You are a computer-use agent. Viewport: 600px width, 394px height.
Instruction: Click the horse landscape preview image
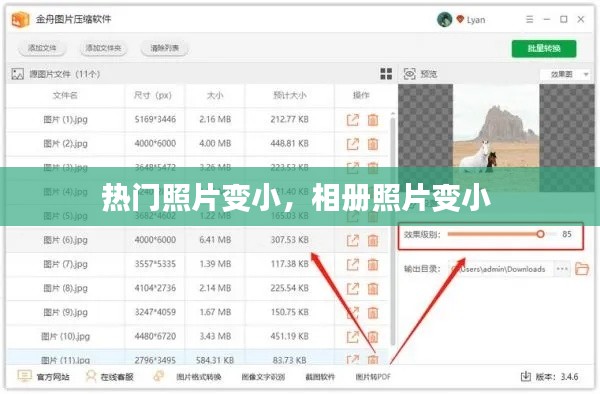(496, 127)
